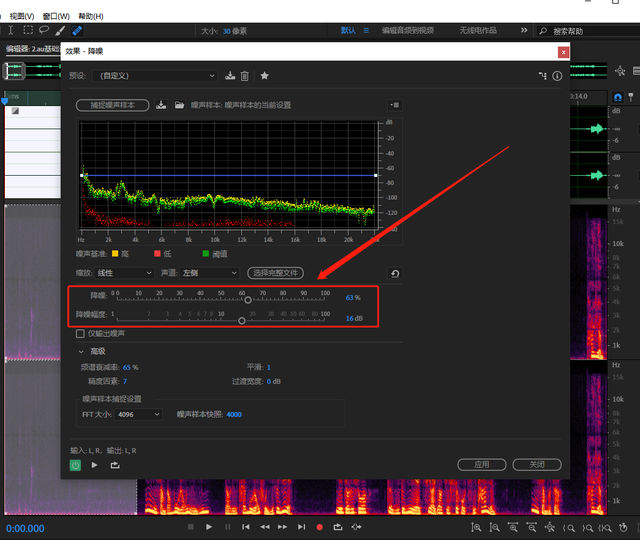Image resolution: width=640 pixels, height=540 pixels.
Task: Open the noise graph options menu icon
Action: [x=395, y=105]
